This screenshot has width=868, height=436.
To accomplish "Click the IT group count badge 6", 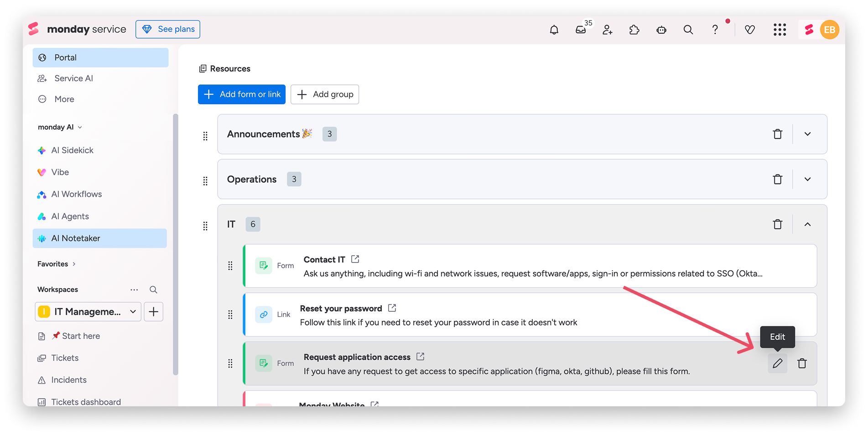I will (x=253, y=224).
